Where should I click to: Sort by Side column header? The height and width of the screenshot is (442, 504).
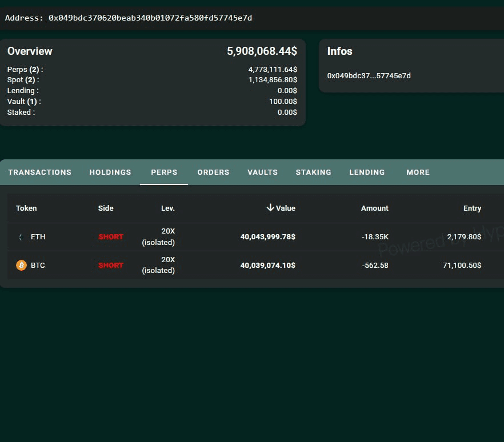point(106,208)
